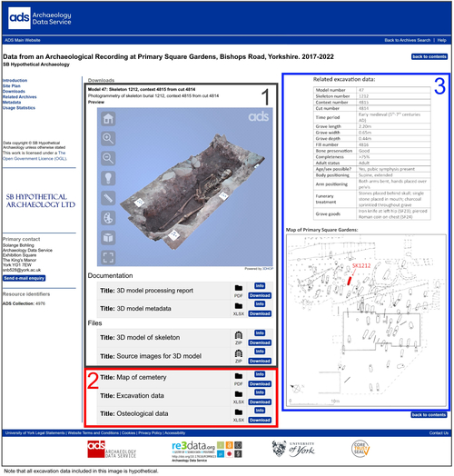
Task: Download Source images for 3D model
Action: click(x=260, y=362)
